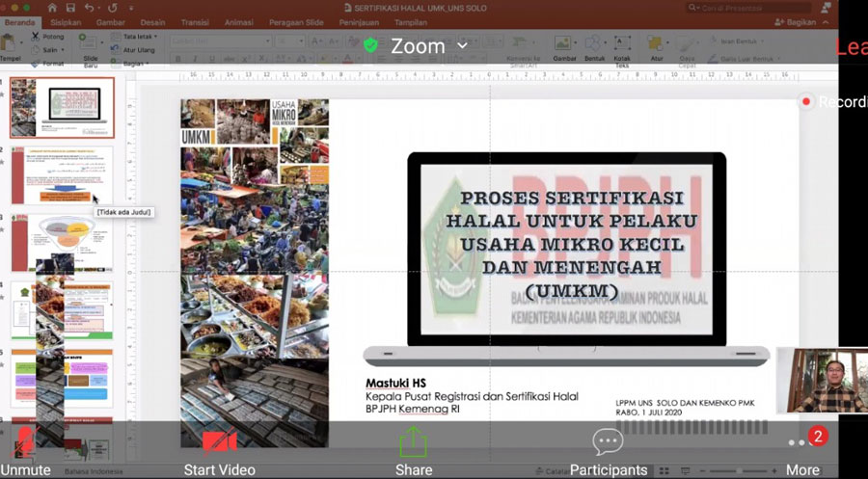Open the Transisi tab
The height and width of the screenshot is (479, 868).
click(195, 23)
